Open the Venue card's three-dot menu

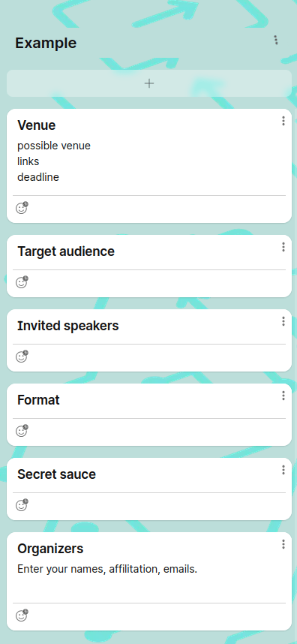click(283, 121)
